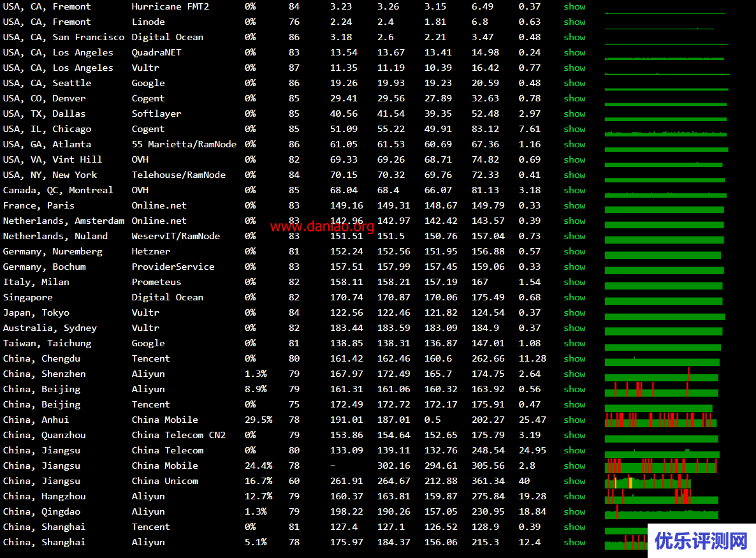The height and width of the screenshot is (558, 756).
Task: Click the 'Softlayer' provider cell
Action: (157, 114)
